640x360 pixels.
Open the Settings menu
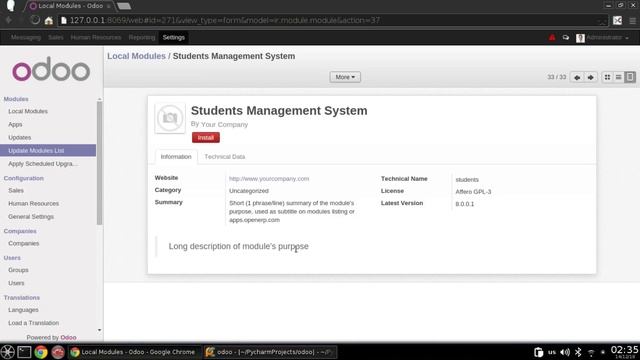click(173, 38)
